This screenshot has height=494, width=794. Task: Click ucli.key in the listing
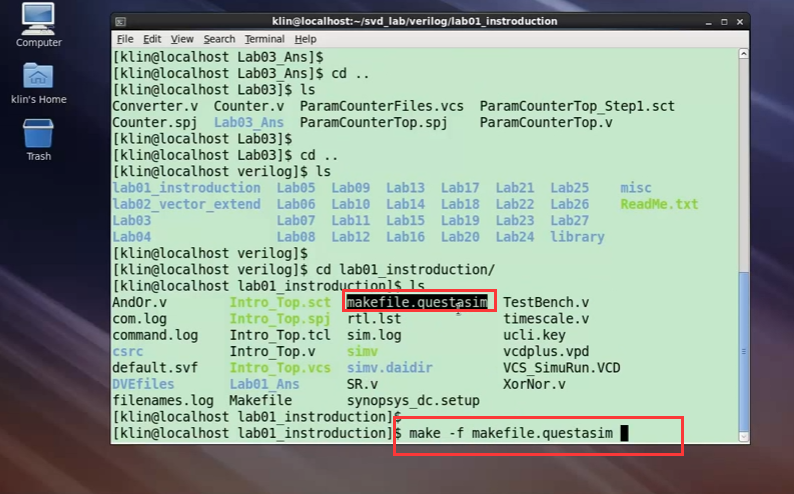tap(534, 335)
